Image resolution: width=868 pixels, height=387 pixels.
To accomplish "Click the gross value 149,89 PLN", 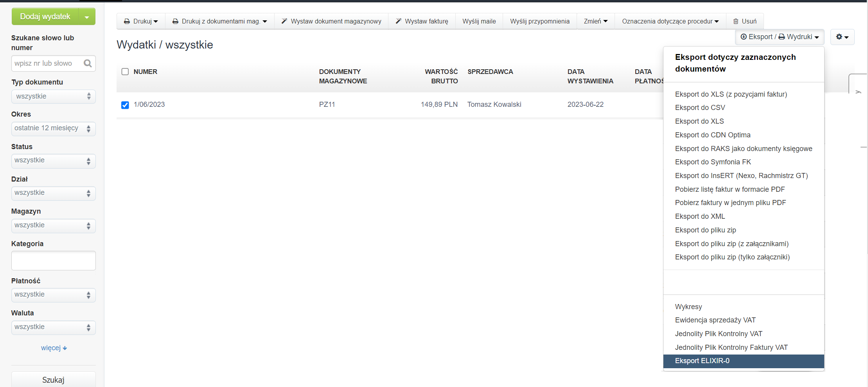I will click(x=439, y=104).
